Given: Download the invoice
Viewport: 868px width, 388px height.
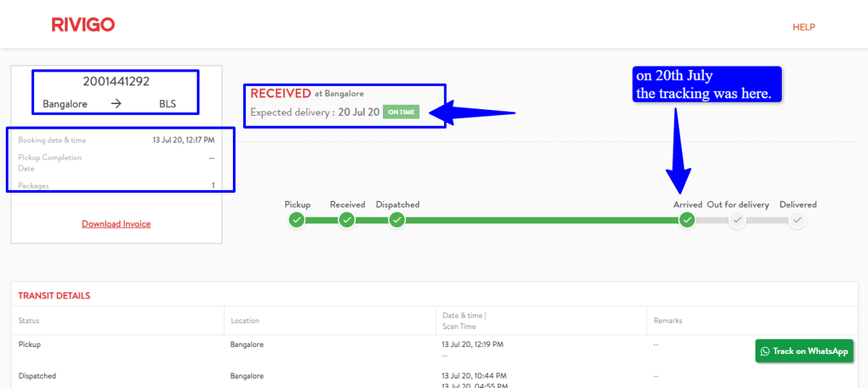Looking at the screenshot, I should click(116, 224).
